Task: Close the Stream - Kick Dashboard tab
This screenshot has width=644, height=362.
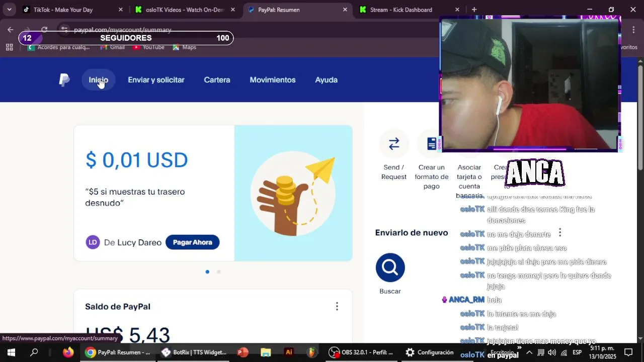Action: pyautogui.click(x=457, y=10)
